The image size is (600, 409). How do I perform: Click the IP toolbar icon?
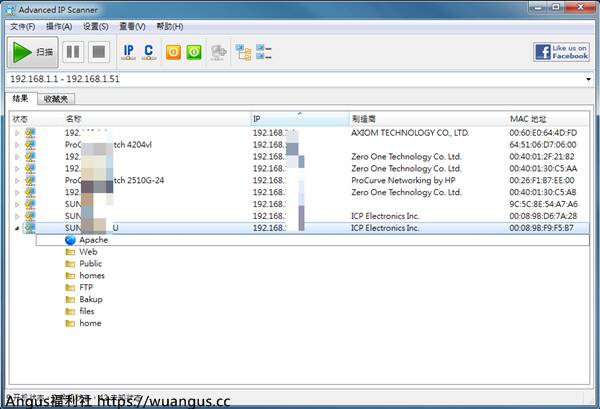tap(129, 52)
